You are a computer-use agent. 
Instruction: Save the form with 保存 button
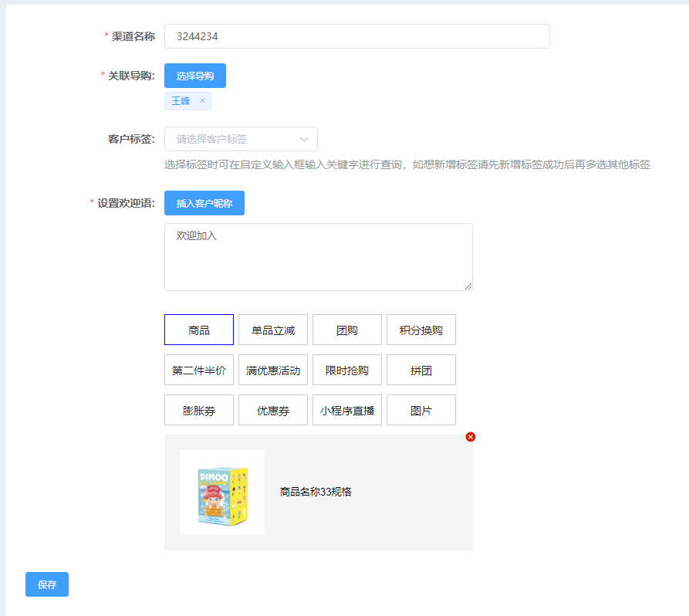pos(47,584)
